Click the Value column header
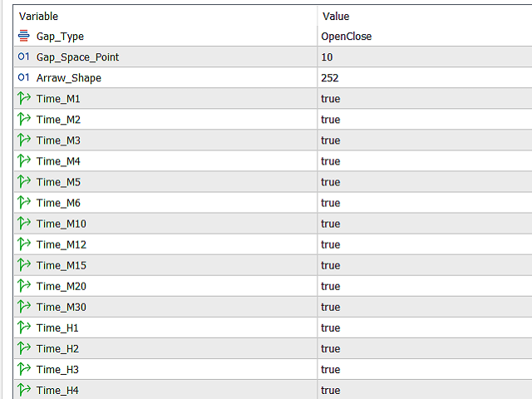 tap(336, 16)
